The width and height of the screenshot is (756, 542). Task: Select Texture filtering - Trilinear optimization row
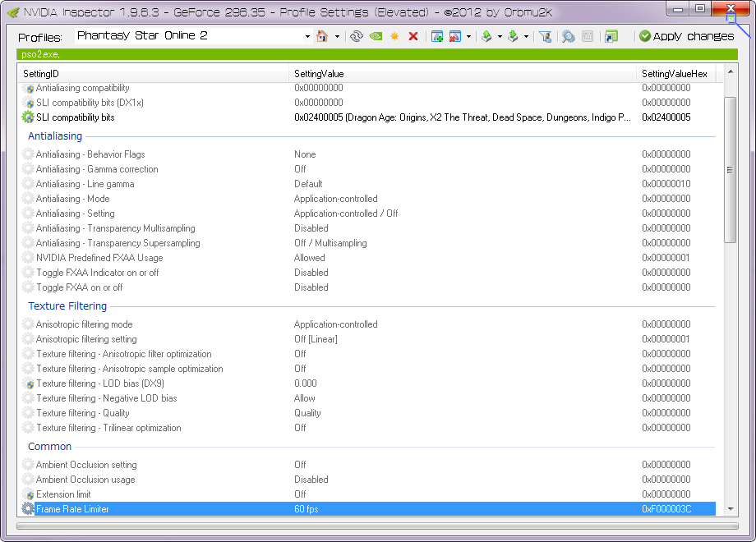tap(368, 428)
